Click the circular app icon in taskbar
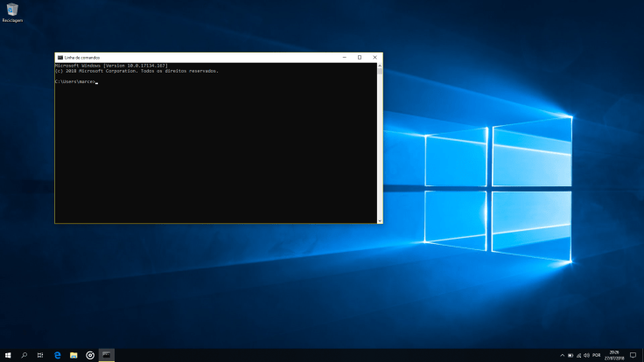Viewport: 644px width, 362px height. [90, 355]
